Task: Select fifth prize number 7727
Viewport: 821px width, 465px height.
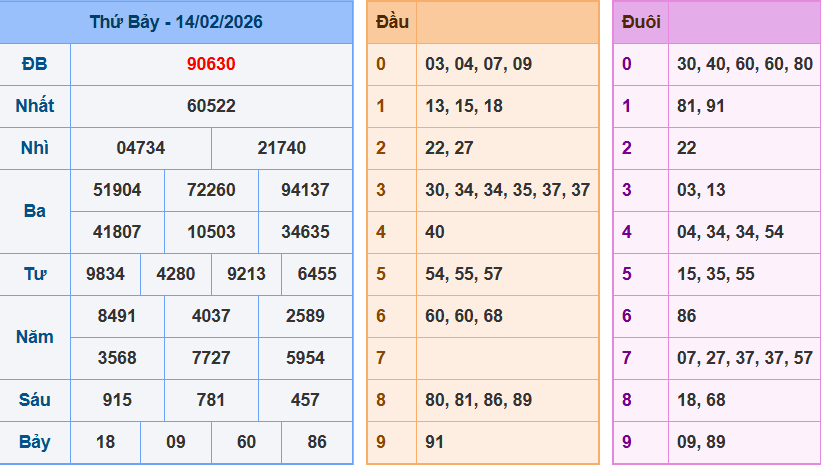Action: click(211, 358)
